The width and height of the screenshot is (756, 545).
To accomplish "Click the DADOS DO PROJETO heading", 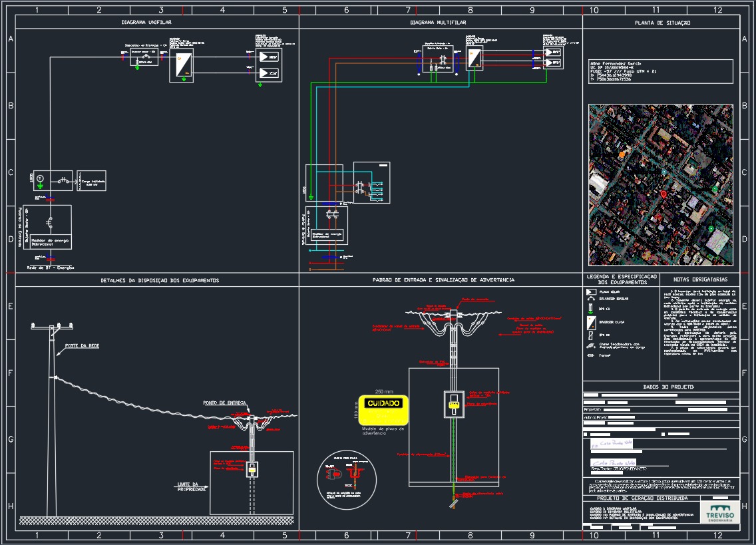I will coord(668,387).
